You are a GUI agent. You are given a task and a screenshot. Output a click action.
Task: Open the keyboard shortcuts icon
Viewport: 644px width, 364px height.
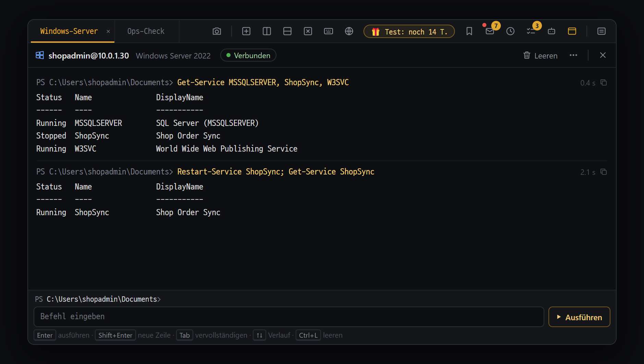tap(329, 31)
